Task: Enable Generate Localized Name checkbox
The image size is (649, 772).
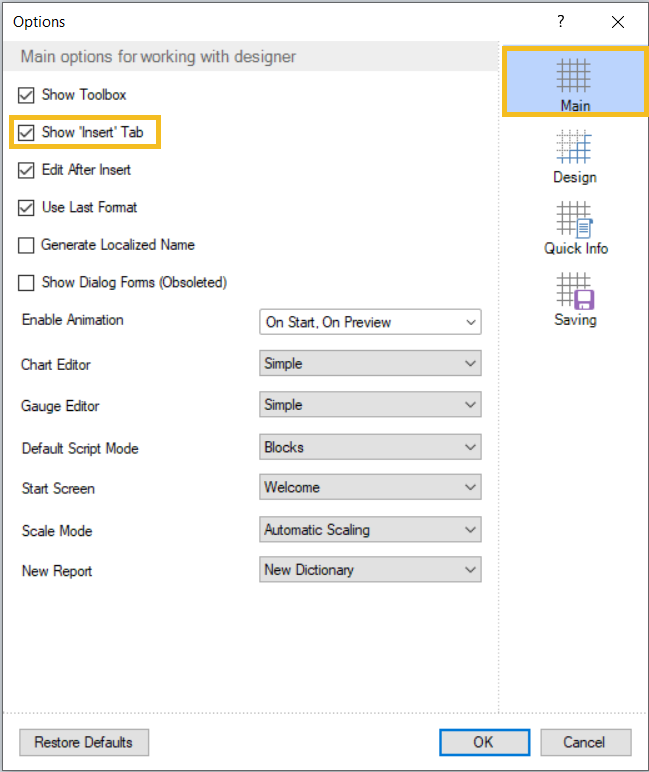Action: (27, 245)
